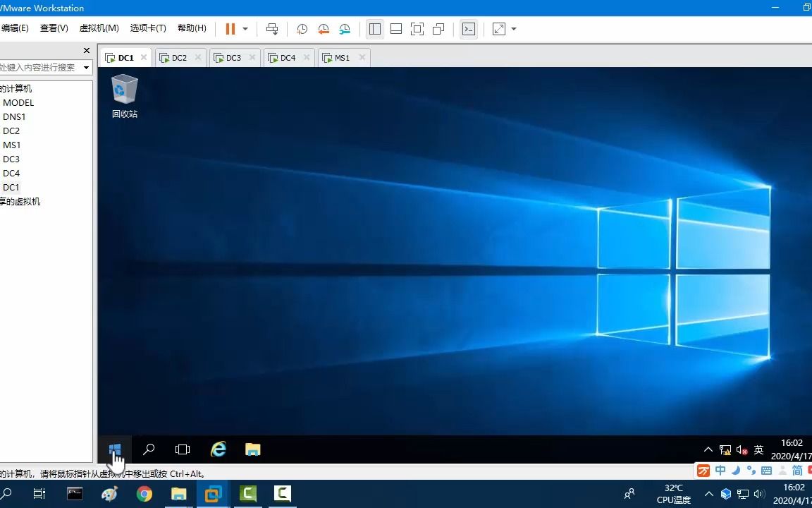Screen dimensions: 812x508
Task: Show hidden icons in host tray
Action: point(709,494)
